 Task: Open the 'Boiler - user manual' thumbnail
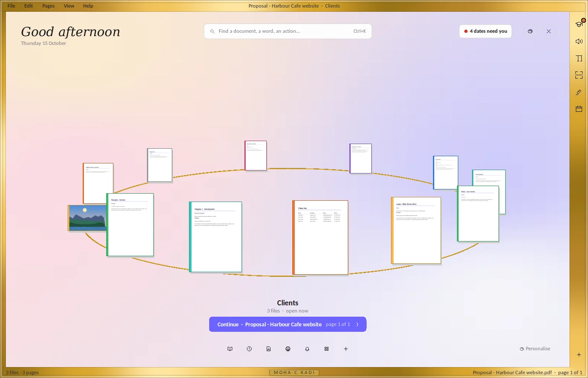point(478,214)
